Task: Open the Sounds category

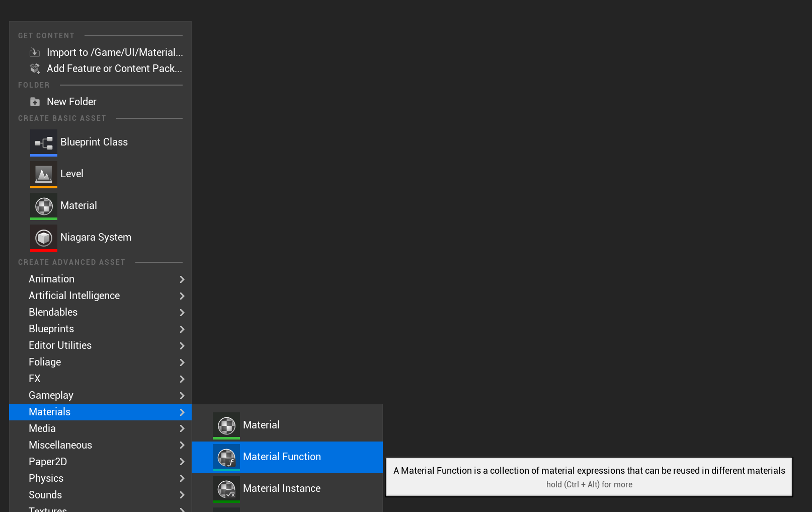Action: 100,495
